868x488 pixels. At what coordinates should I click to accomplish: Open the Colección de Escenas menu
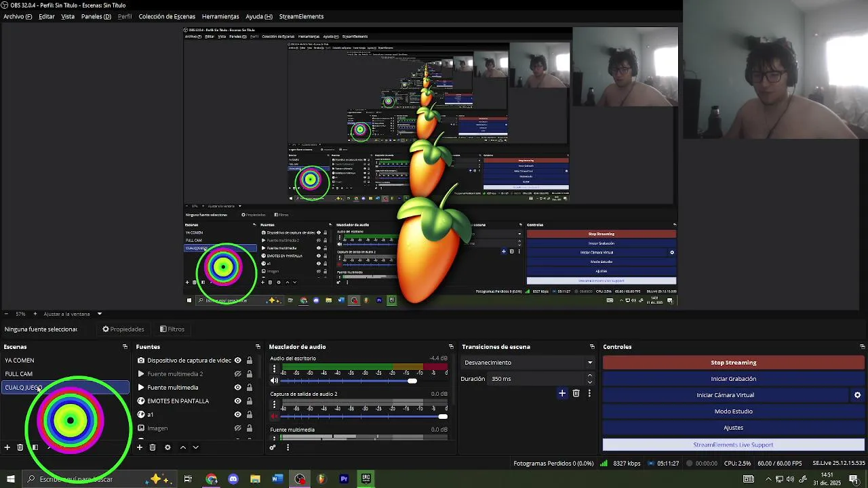click(x=167, y=16)
